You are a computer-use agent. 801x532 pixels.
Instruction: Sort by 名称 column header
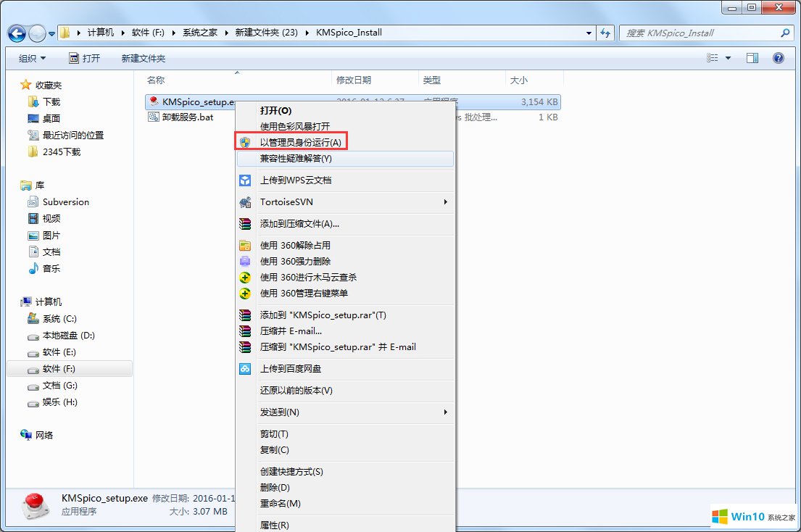(x=156, y=80)
